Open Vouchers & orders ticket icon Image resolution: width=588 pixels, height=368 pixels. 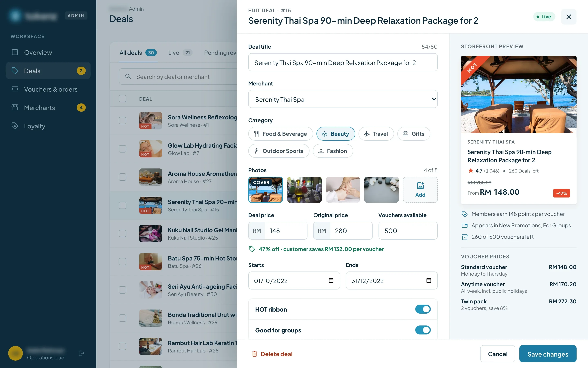(15, 89)
